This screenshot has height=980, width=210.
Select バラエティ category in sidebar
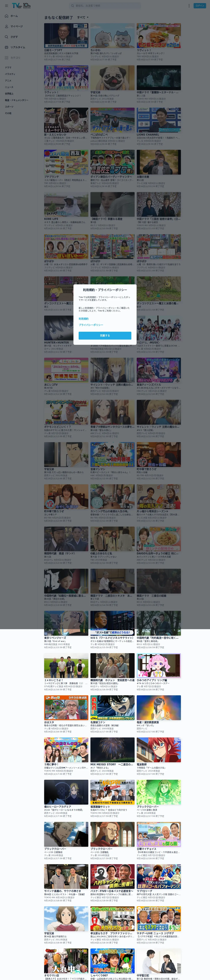coord(10,74)
